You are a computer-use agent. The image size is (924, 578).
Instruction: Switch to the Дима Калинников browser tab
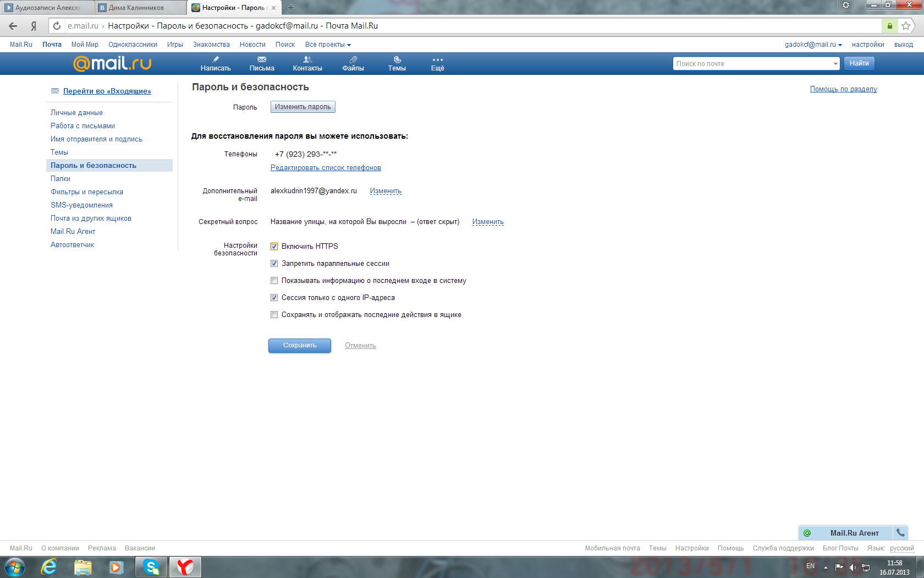(141, 8)
